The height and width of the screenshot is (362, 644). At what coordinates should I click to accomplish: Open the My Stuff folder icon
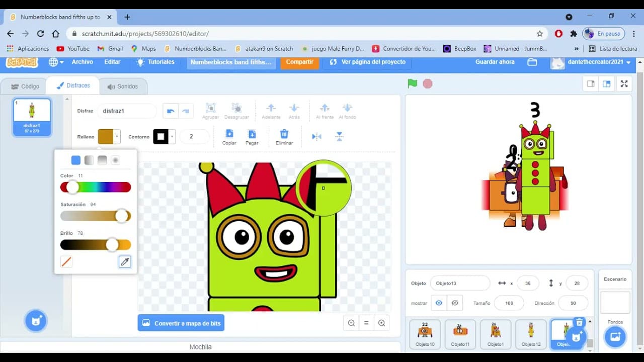[532, 62]
